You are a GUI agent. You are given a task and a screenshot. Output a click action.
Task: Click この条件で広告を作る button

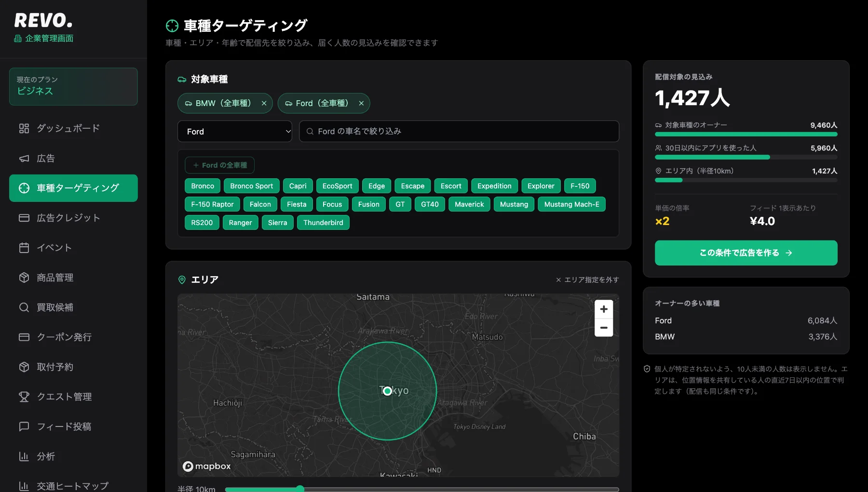(x=746, y=253)
